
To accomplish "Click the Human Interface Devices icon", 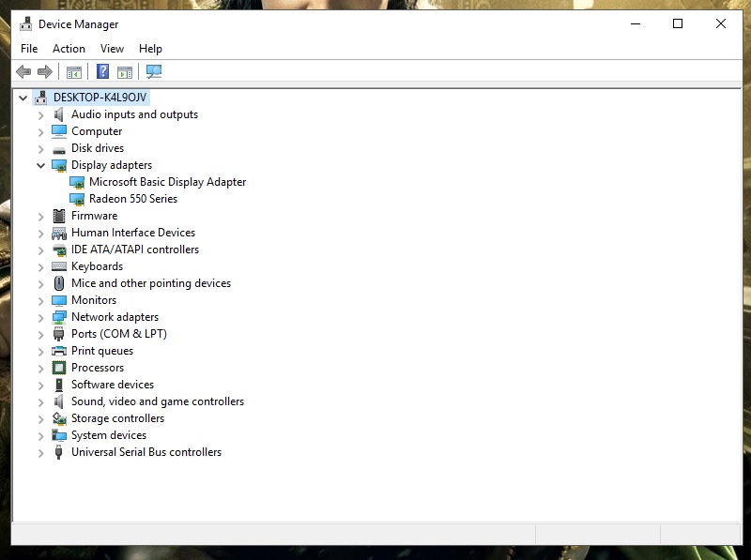I will pos(59,233).
